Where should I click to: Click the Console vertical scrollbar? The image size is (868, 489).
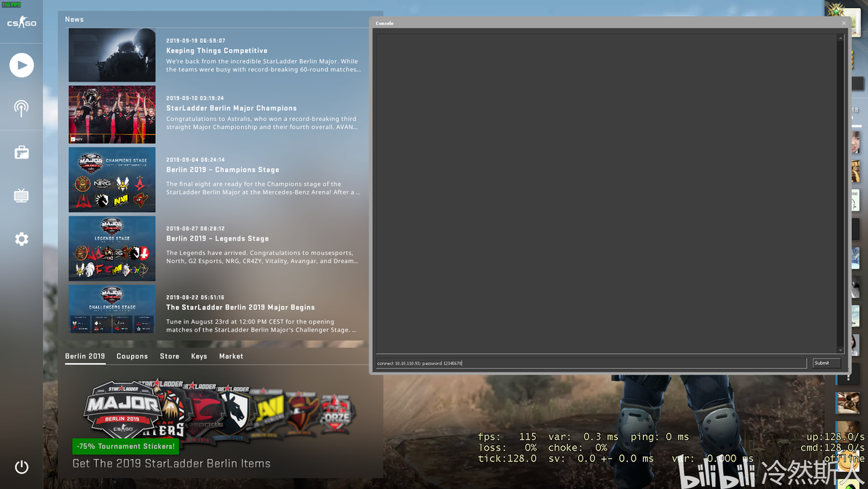point(840,194)
